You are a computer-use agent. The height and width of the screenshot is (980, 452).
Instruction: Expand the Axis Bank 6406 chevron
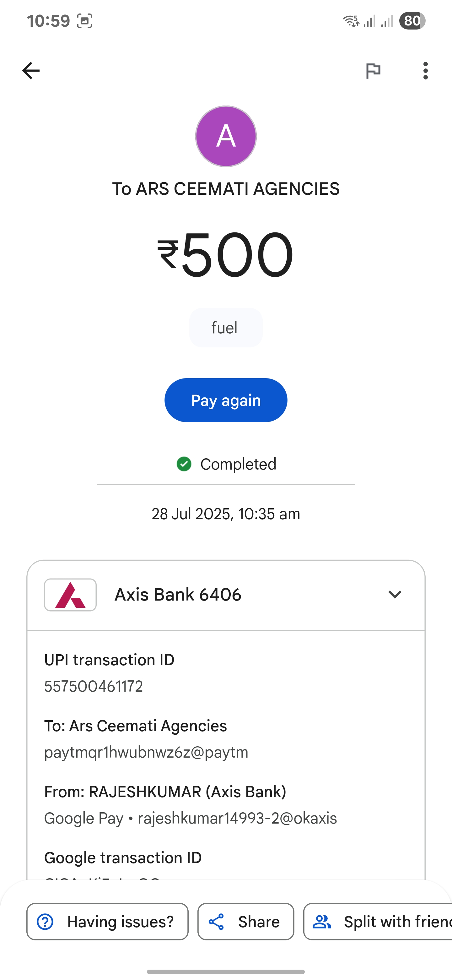pyautogui.click(x=395, y=594)
